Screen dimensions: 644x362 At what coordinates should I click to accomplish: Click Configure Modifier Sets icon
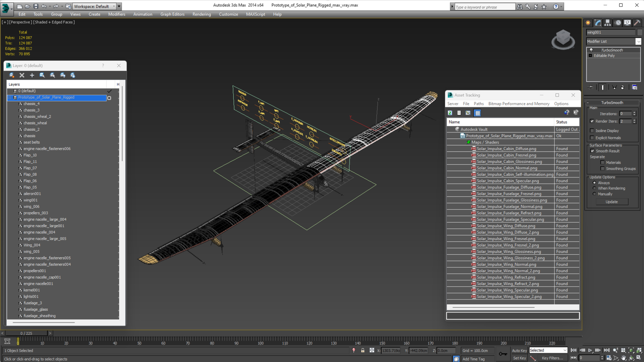coord(635,87)
